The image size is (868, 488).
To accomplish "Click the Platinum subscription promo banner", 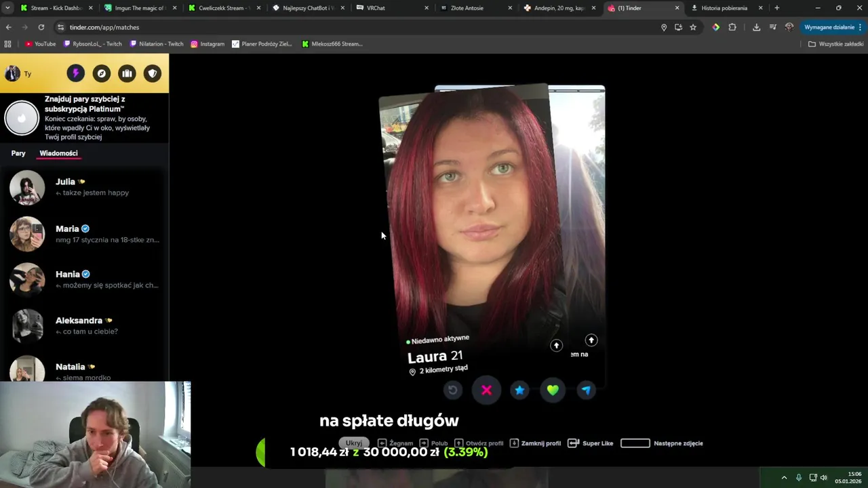I will click(84, 118).
